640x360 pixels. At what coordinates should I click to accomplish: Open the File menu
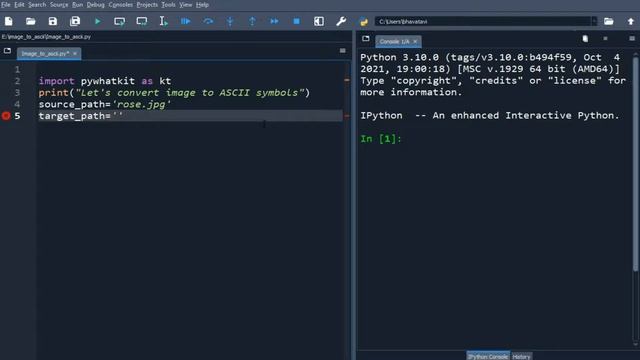pyautogui.click(x=6, y=5)
